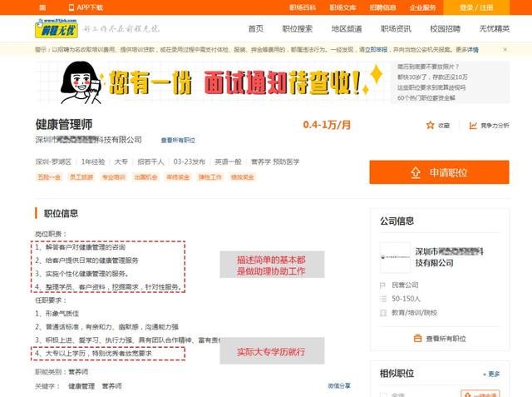Open the competitiveness analysis chart icon

tap(473, 126)
